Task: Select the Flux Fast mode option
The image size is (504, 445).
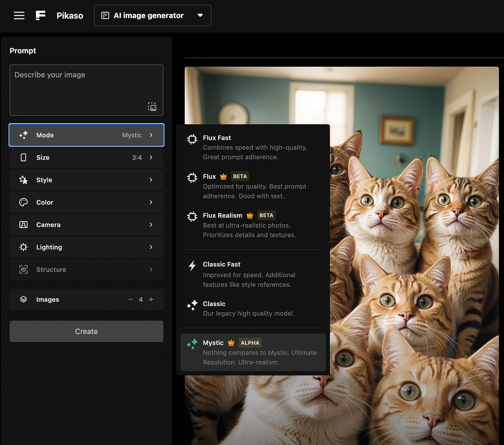Action: (x=253, y=147)
